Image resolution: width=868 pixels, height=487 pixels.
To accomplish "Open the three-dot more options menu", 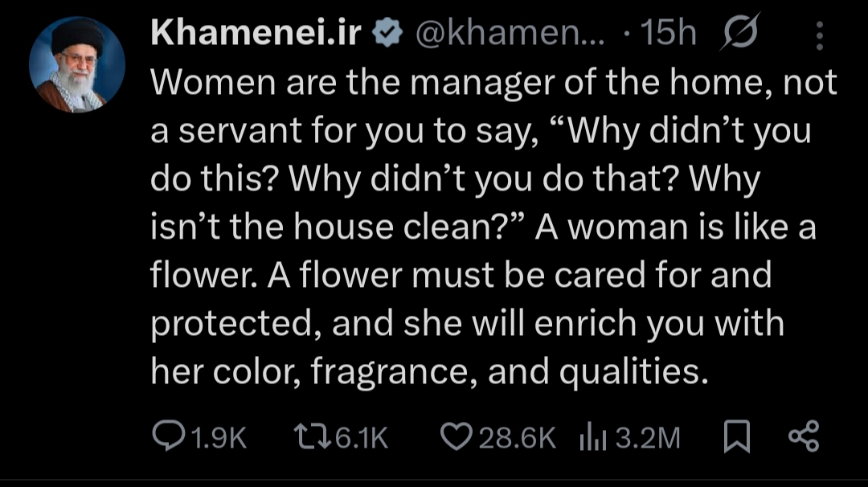I will click(x=819, y=35).
